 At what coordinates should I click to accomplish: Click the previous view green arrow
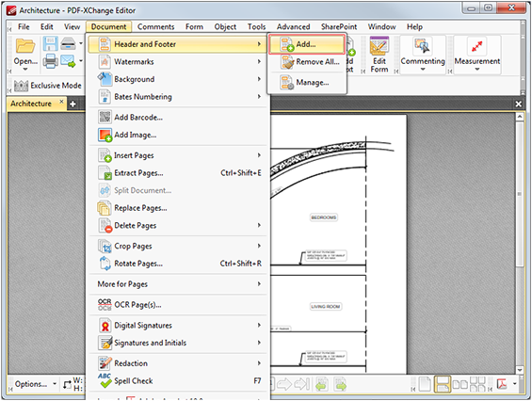322,385
